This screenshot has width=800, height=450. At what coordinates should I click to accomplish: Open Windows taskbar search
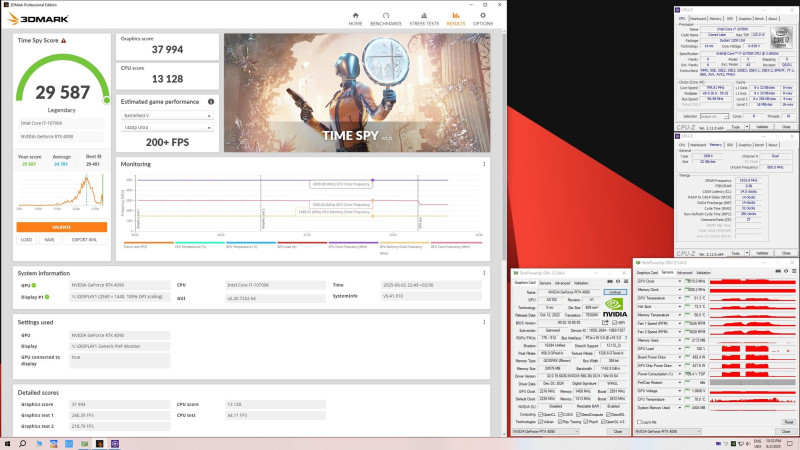pyautogui.click(x=22, y=444)
